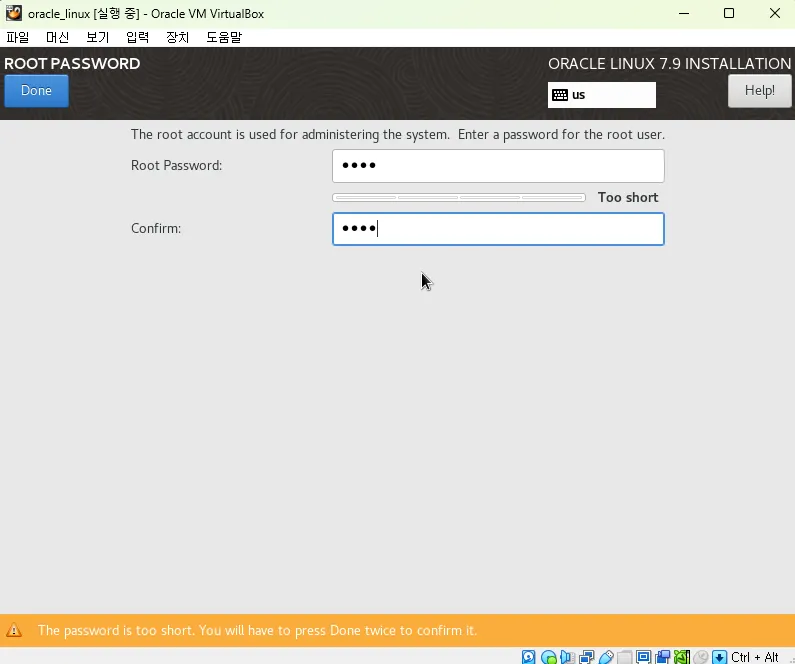Click the keyboard icon next to us
The width and height of the screenshot is (795, 664).
click(x=560, y=95)
